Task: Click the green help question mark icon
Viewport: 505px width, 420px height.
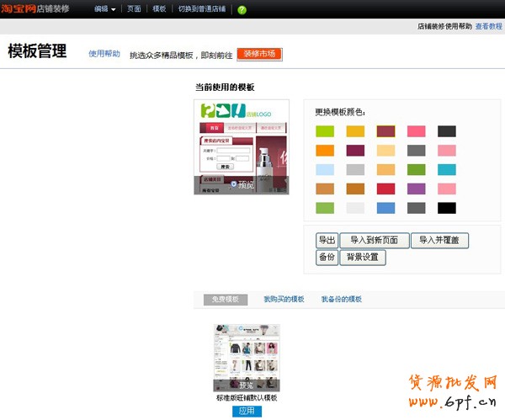Action: [242, 9]
